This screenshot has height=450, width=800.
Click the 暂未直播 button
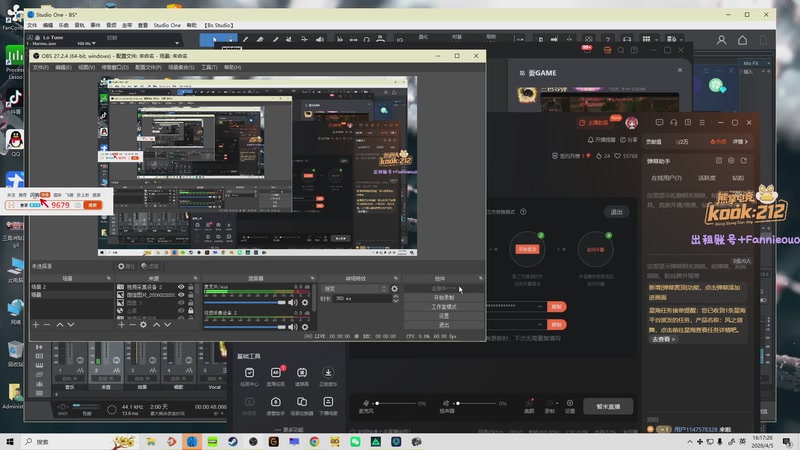608,407
